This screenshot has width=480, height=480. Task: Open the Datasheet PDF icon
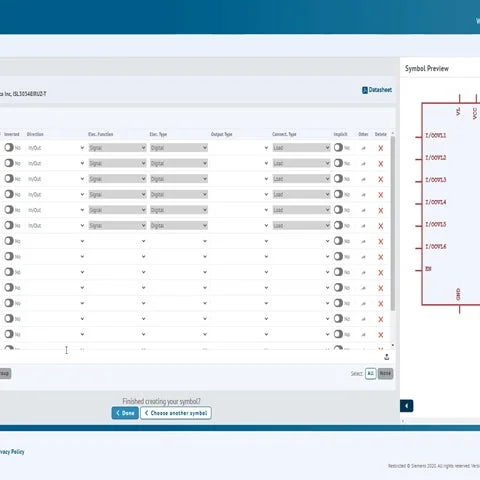click(x=365, y=90)
